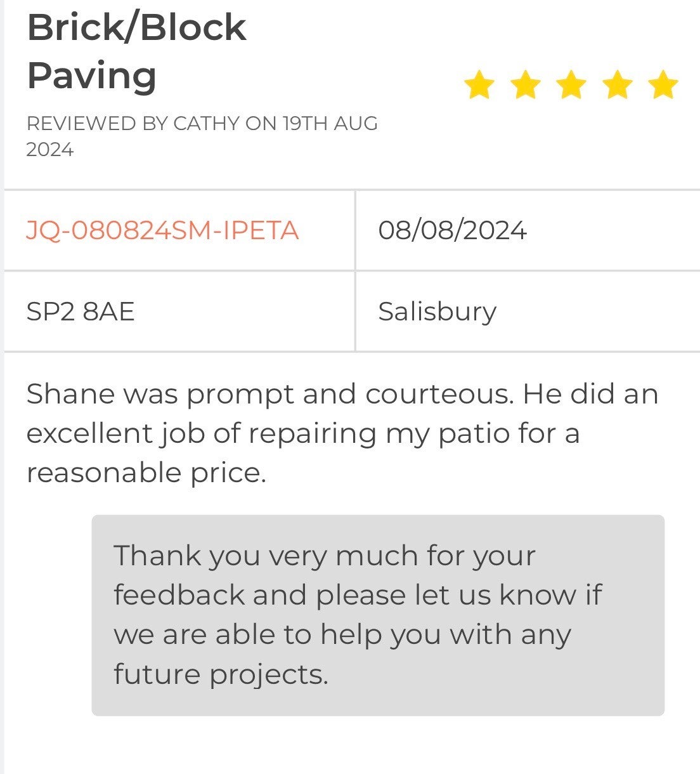
Task: Select the job date 08/08/2024 cell
Action: coord(452,230)
